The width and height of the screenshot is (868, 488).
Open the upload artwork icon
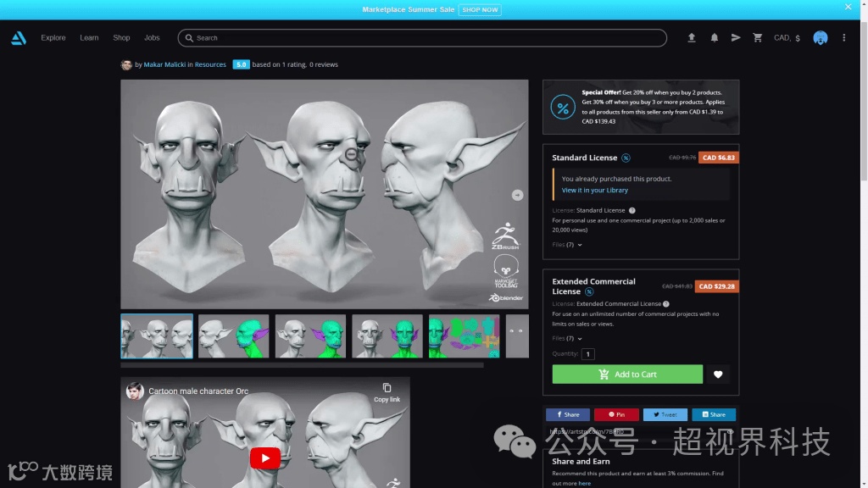click(692, 37)
